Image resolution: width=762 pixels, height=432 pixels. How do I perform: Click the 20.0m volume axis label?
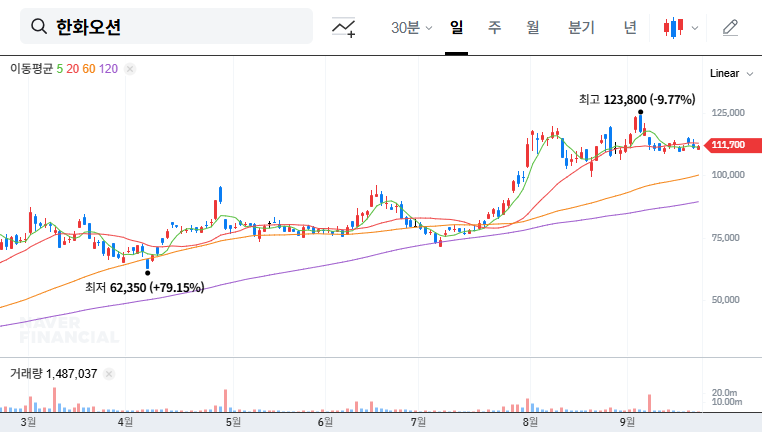coord(725,393)
